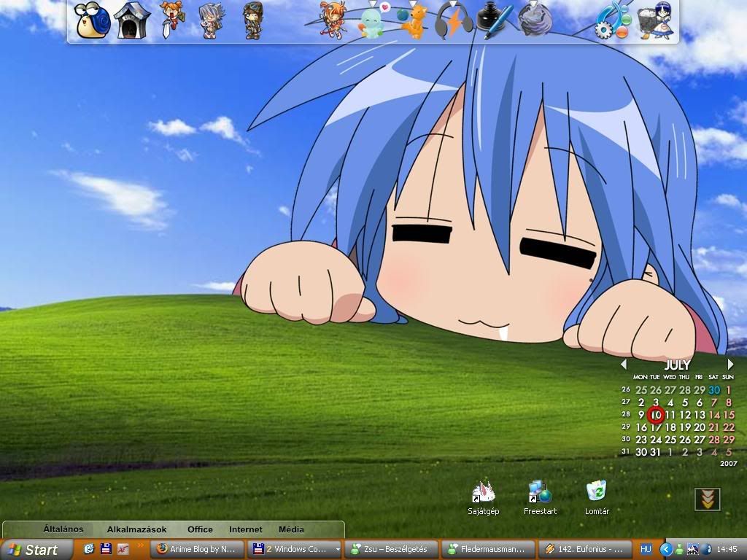Switch to Zsu – Beszélgetés chat window
Image resolution: width=747 pixels, height=560 pixels.
point(391,549)
